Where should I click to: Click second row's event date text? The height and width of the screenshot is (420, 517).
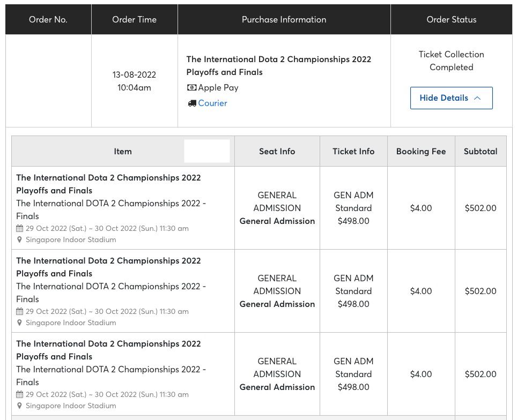107,311
